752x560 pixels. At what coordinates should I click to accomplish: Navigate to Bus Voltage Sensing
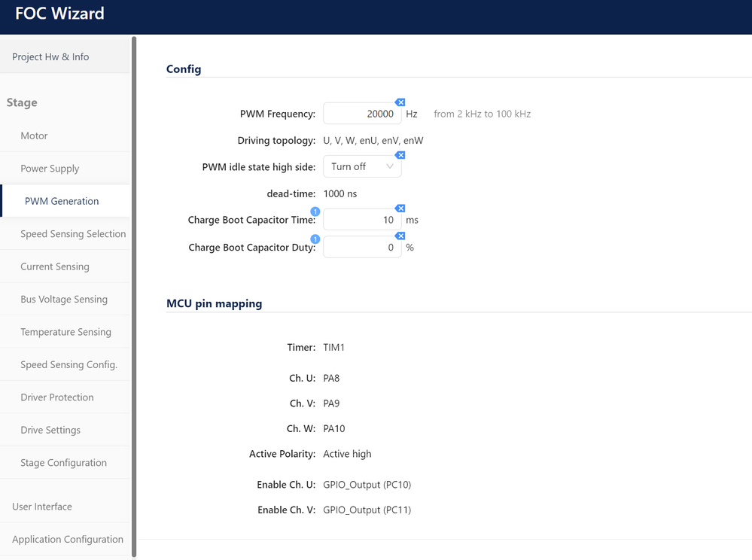click(x=64, y=300)
